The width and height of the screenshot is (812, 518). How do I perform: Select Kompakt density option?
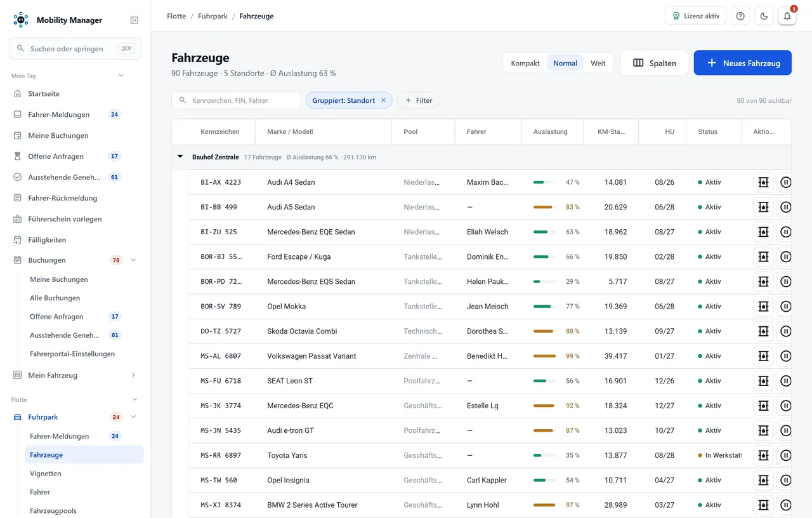pyautogui.click(x=525, y=63)
